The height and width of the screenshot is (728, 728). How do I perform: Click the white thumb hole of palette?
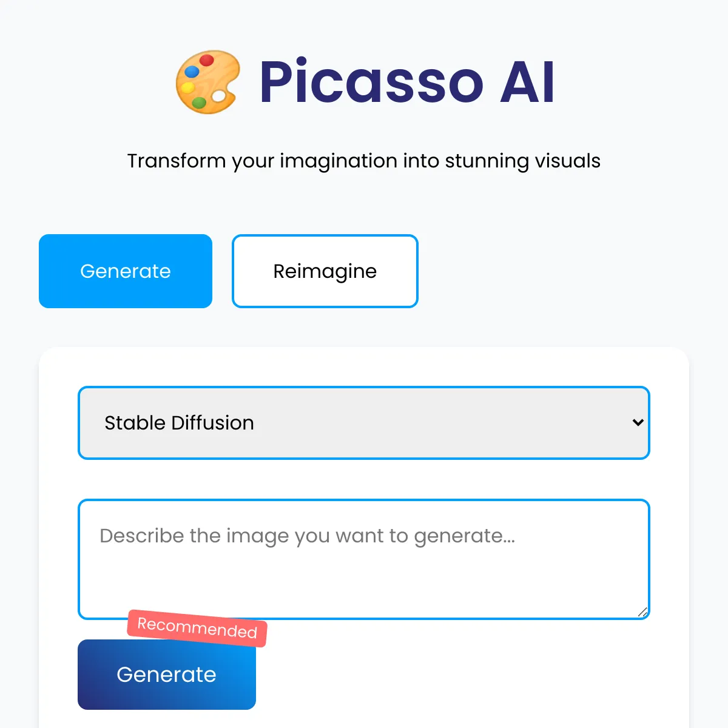(218, 96)
